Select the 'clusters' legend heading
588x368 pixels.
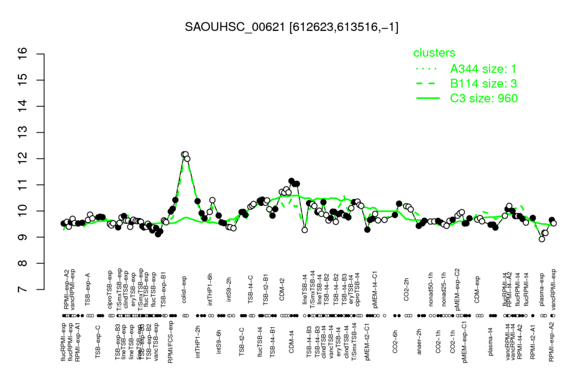434,53
